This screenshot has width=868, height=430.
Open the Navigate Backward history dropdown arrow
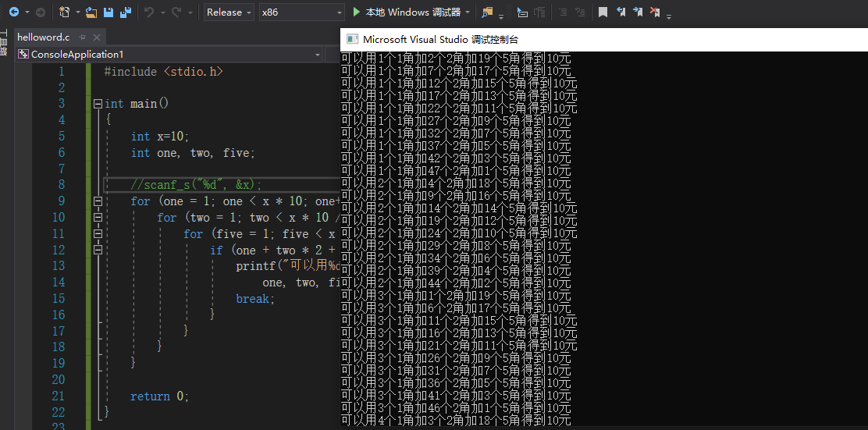(27, 12)
